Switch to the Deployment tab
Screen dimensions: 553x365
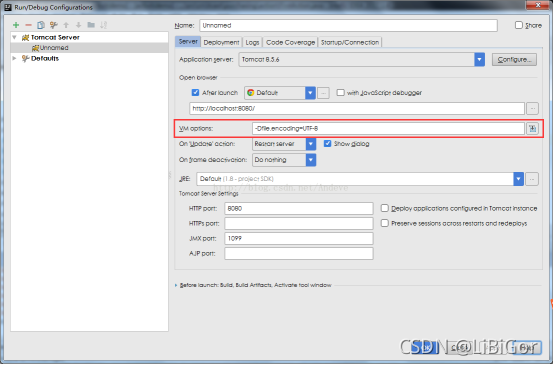coord(221,42)
